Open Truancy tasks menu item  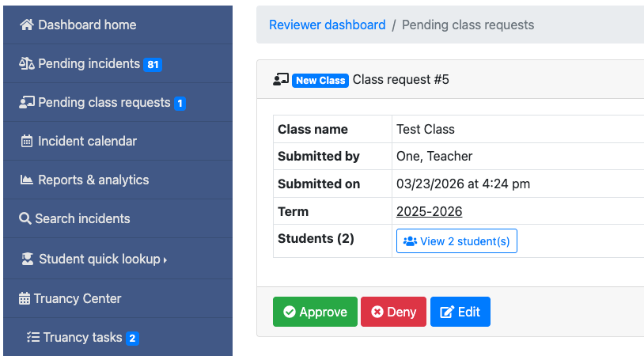click(82, 337)
